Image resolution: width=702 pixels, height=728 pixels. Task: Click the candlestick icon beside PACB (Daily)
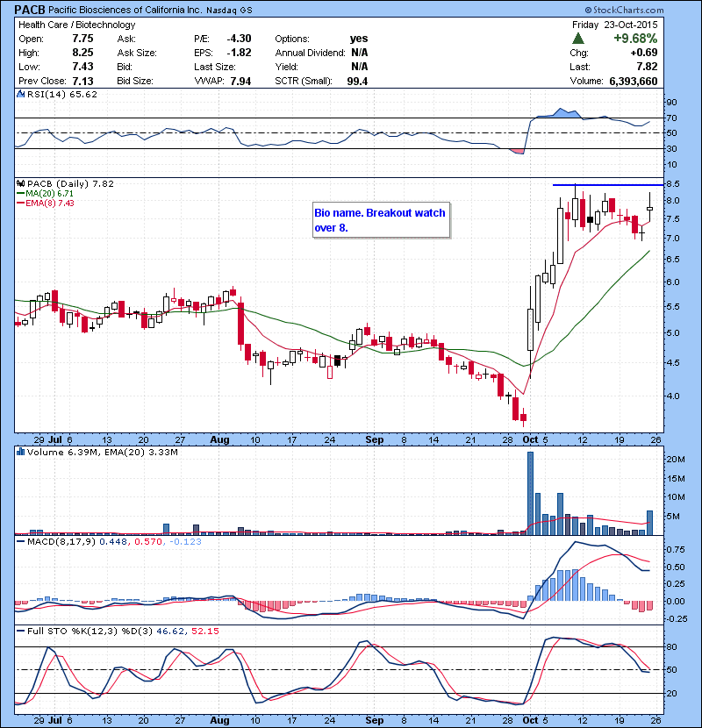pyautogui.click(x=20, y=183)
